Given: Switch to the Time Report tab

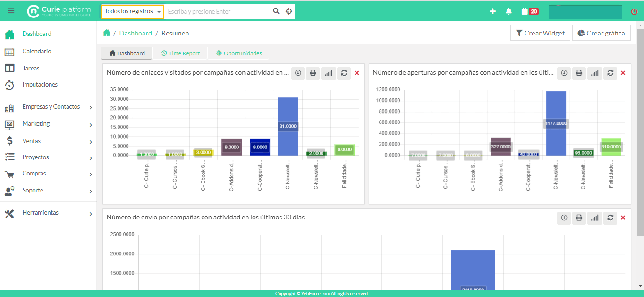Looking at the screenshot, I should (180, 53).
